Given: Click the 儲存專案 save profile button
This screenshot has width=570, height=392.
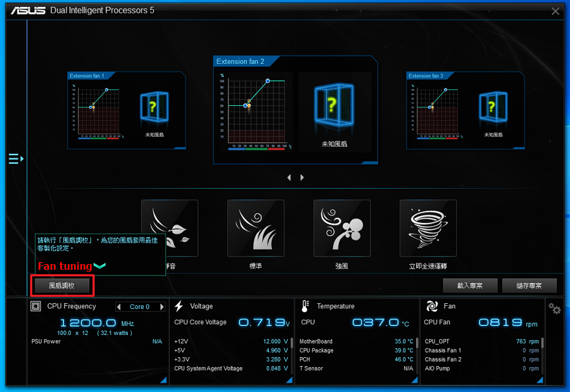Looking at the screenshot, I should tap(529, 286).
